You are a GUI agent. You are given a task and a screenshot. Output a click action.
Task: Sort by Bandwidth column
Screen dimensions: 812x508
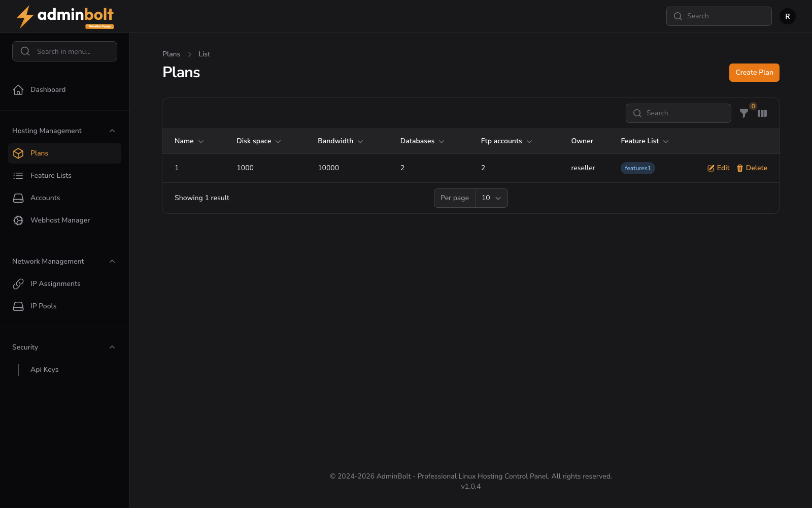click(x=340, y=141)
